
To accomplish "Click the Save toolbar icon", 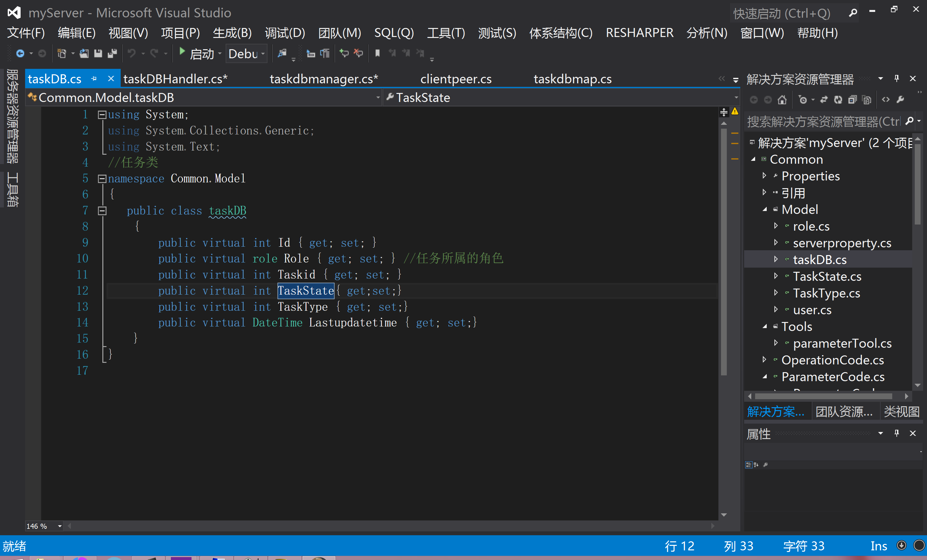I will pyautogui.click(x=98, y=54).
